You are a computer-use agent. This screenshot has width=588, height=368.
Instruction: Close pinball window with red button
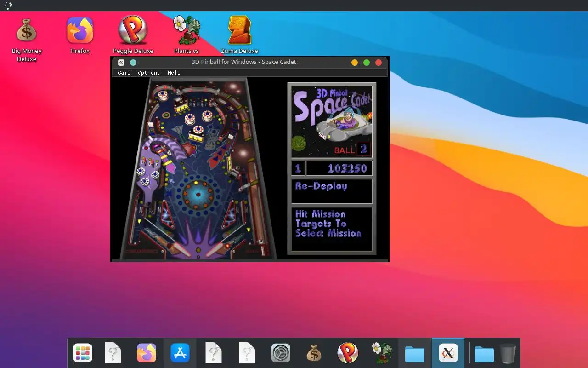tap(379, 63)
